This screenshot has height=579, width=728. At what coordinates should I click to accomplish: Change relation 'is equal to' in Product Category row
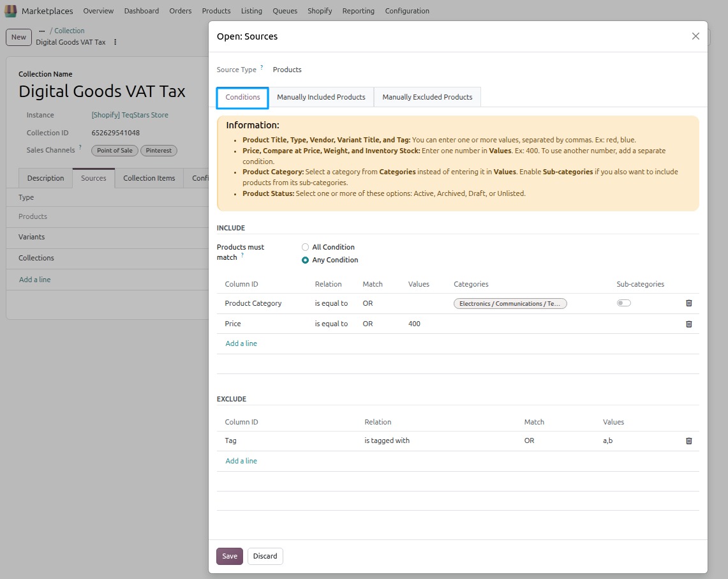[x=331, y=303]
